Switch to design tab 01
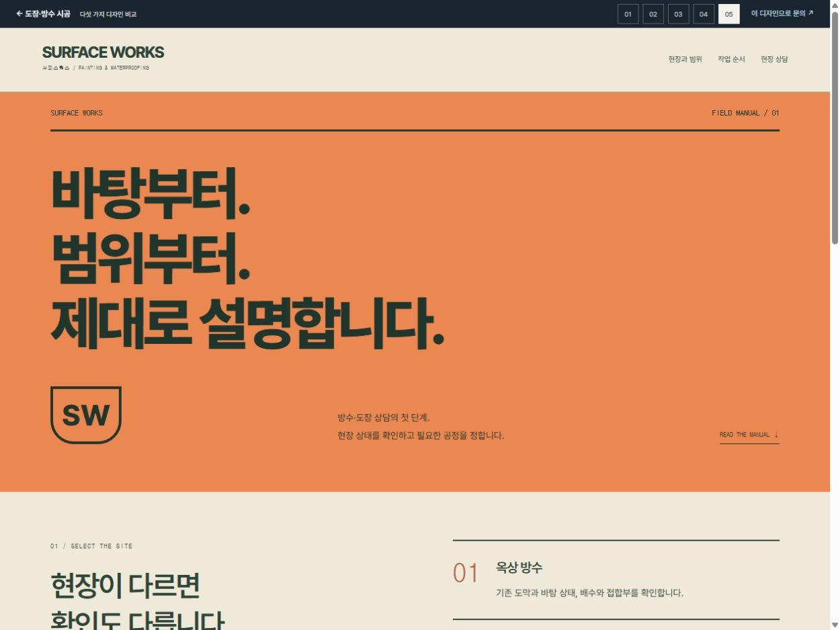840x630 pixels. (628, 14)
